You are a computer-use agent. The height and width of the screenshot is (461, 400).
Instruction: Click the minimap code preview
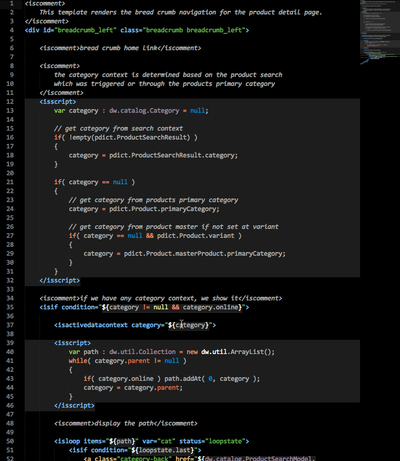(380, 32)
